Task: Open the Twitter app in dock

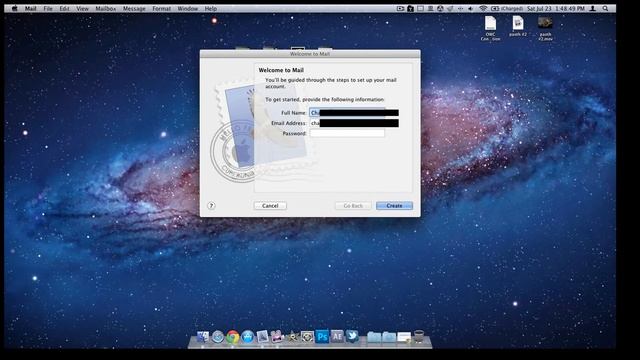Action: pos(352,336)
